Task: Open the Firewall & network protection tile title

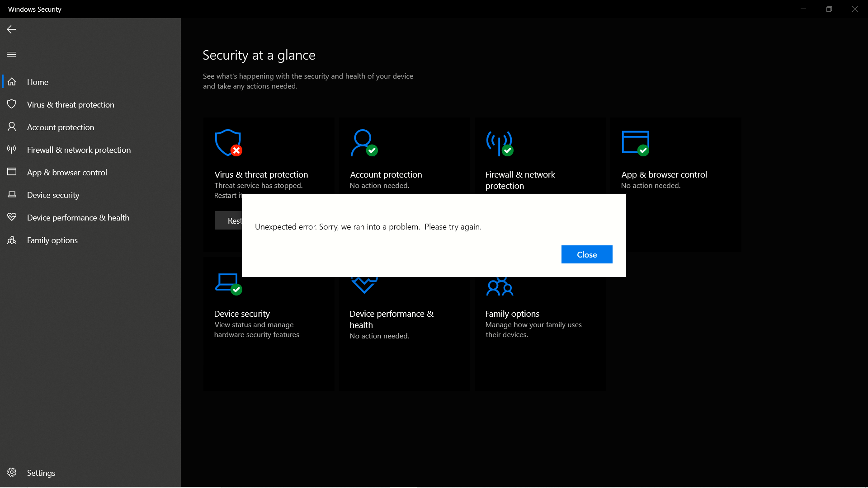Action: click(x=520, y=180)
